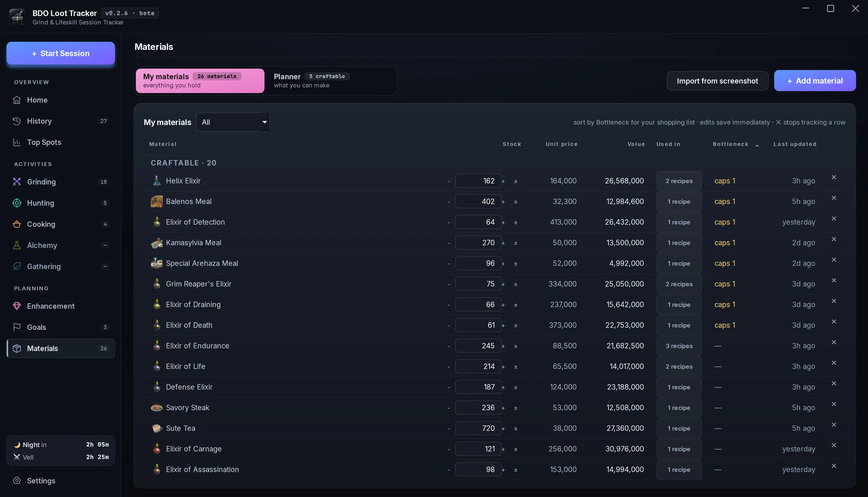
Task: Click the BDO Loot Tracker app logo
Action: click(17, 17)
